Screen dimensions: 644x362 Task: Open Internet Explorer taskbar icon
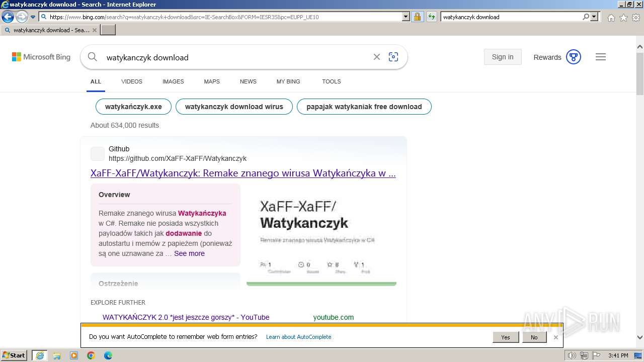click(x=40, y=355)
